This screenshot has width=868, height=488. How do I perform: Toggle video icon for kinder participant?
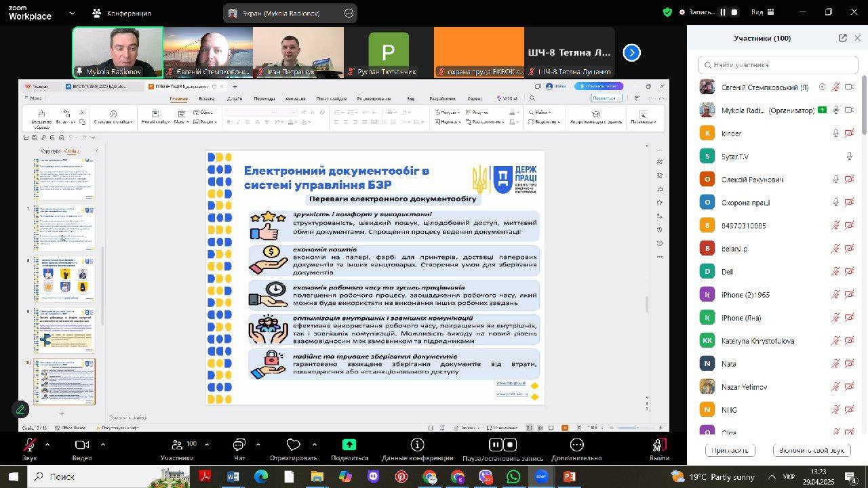[849, 134]
